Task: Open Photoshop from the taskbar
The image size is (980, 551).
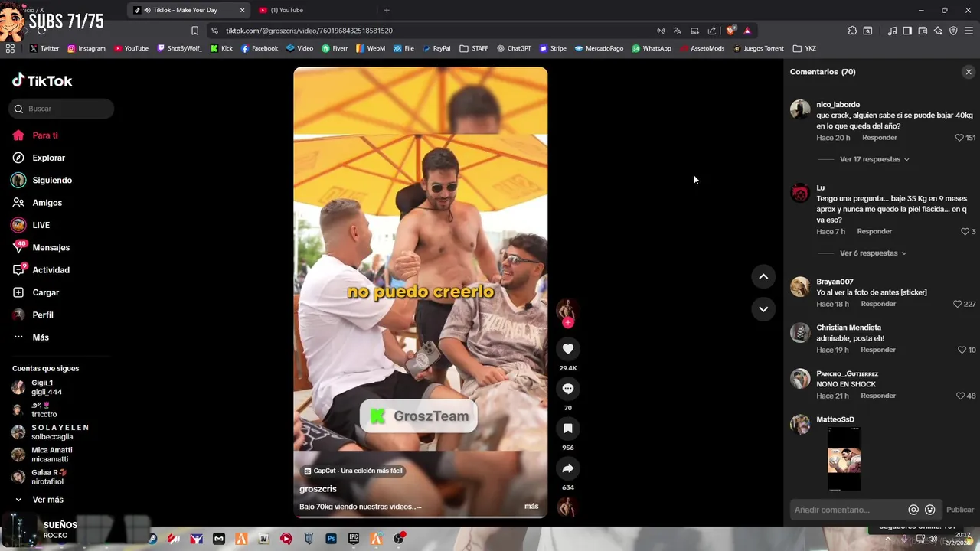Action: point(331,539)
